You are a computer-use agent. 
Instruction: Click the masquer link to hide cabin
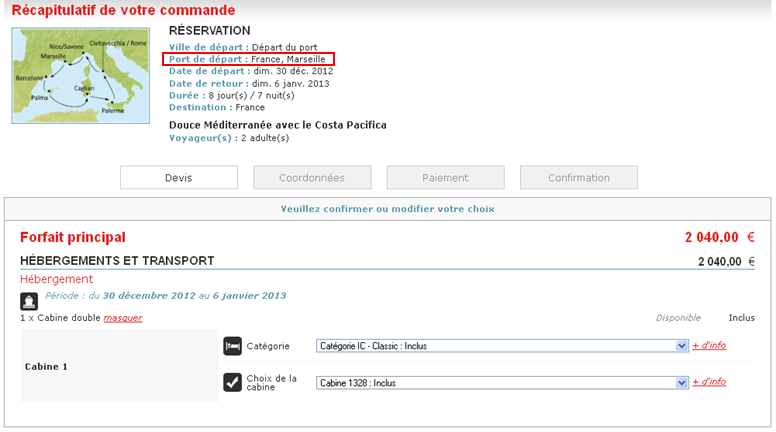click(123, 318)
